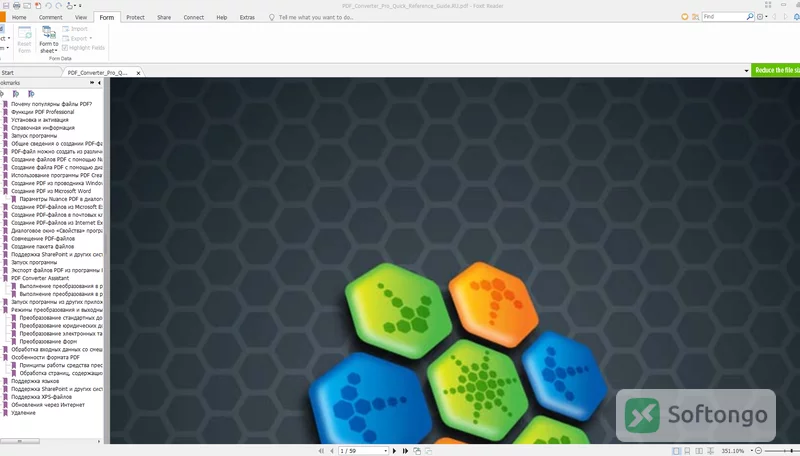Click the zoom out minus icon
The image size is (800, 456).
click(x=758, y=451)
